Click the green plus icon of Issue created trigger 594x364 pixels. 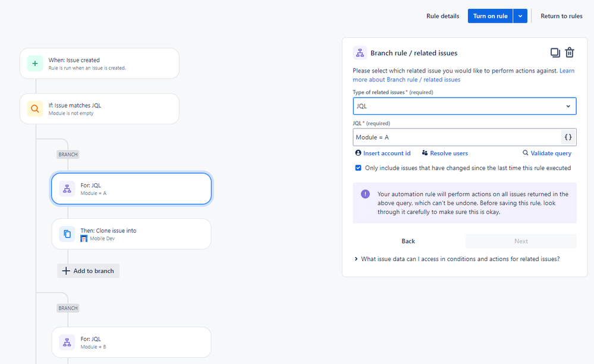point(35,63)
